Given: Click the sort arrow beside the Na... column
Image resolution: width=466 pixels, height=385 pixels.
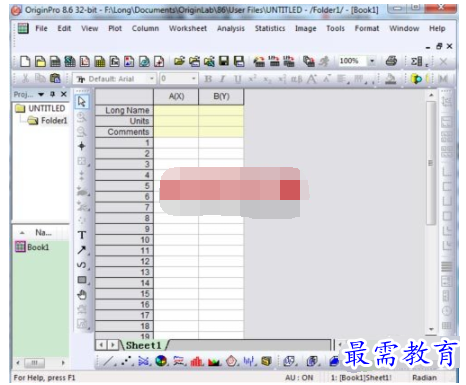Looking at the screenshot, I should 22,233.
